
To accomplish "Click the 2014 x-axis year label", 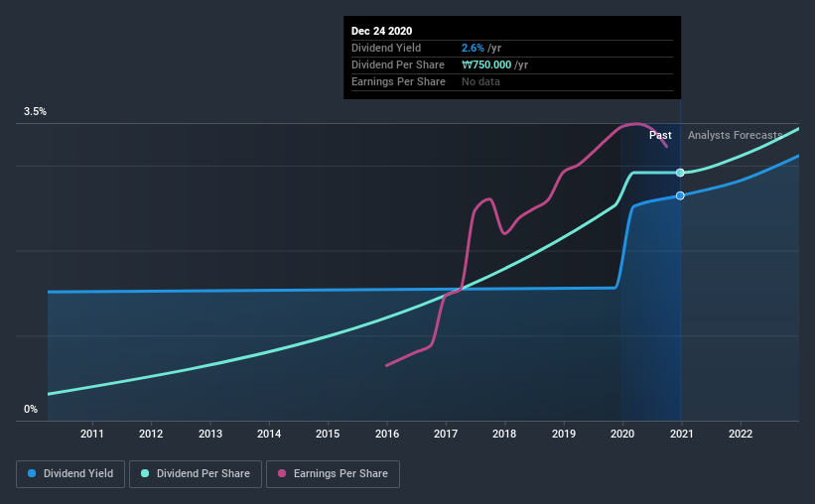I will [269, 434].
